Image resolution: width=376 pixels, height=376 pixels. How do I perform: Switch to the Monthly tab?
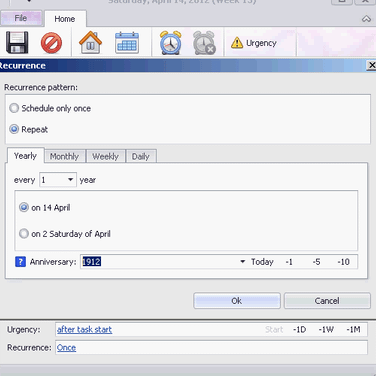coord(65,156)
